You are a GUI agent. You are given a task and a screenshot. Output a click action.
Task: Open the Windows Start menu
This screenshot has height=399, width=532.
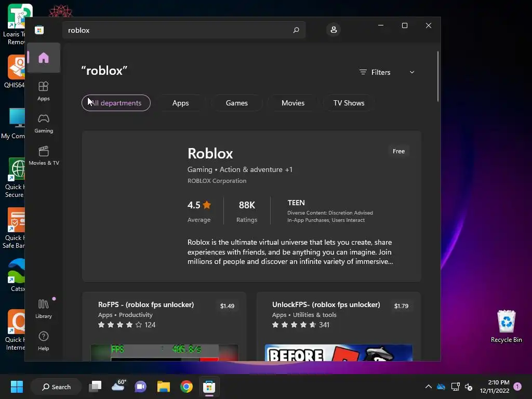[17, 387]
